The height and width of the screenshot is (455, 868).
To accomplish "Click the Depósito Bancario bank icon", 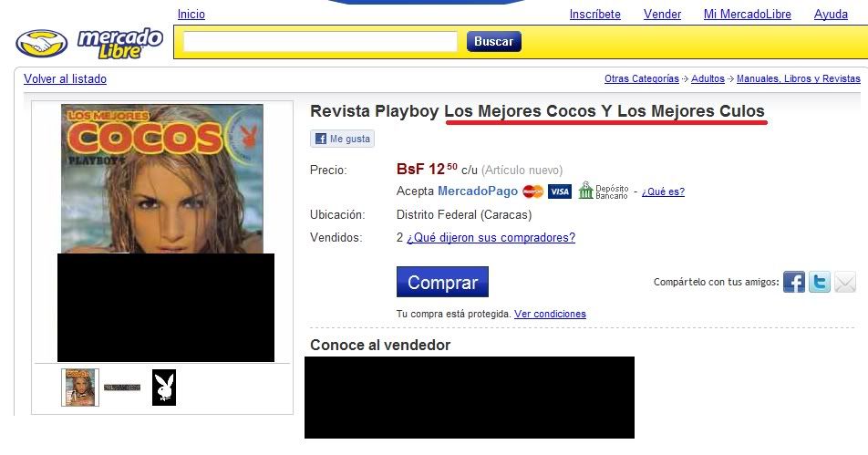I will [x=585, y=191].
